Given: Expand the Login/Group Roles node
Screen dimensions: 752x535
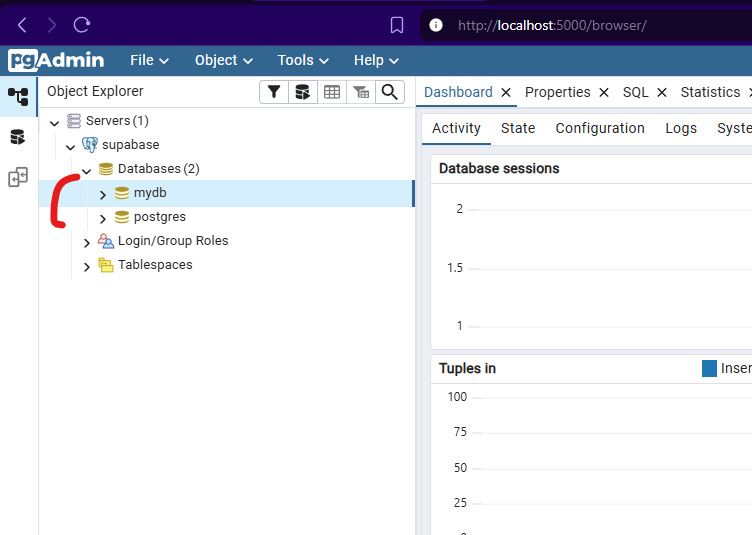Looking at the screenshot, I should click(x=87, y=242).
